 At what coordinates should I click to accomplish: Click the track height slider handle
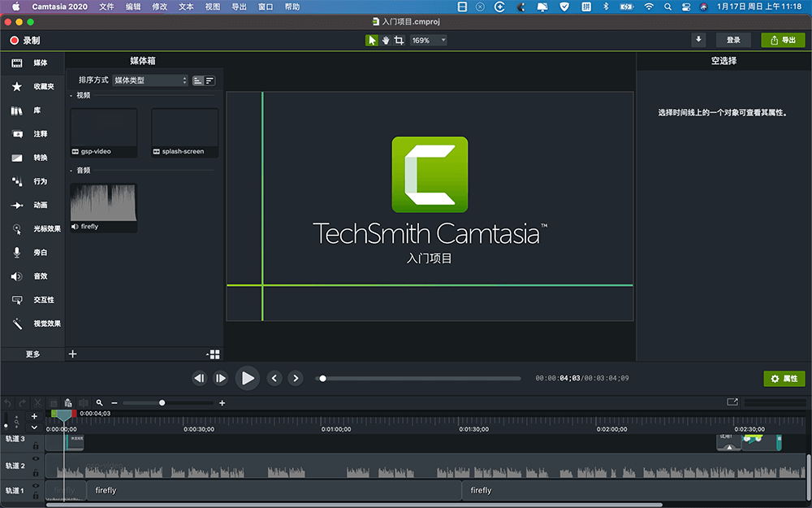click(x=6, y=426)
